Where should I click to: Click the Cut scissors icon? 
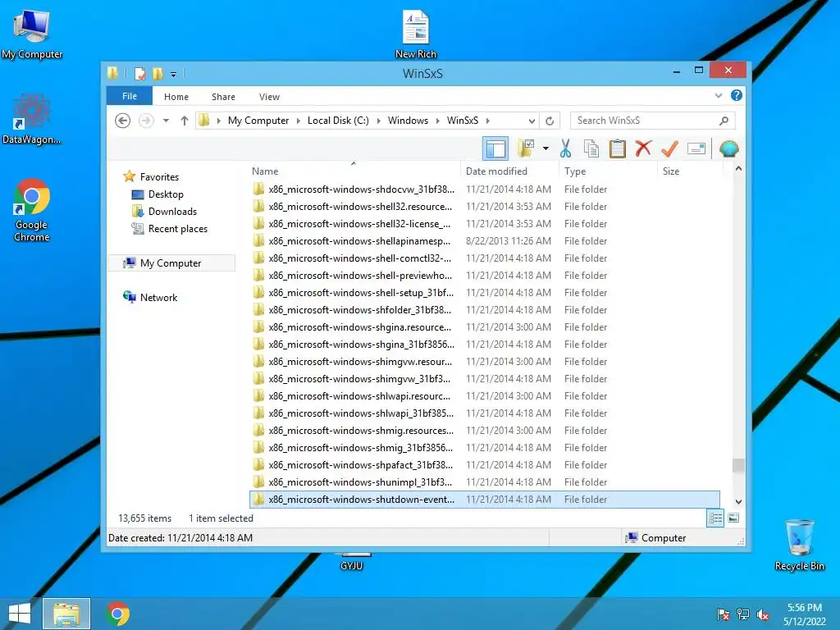coord(566,148)
